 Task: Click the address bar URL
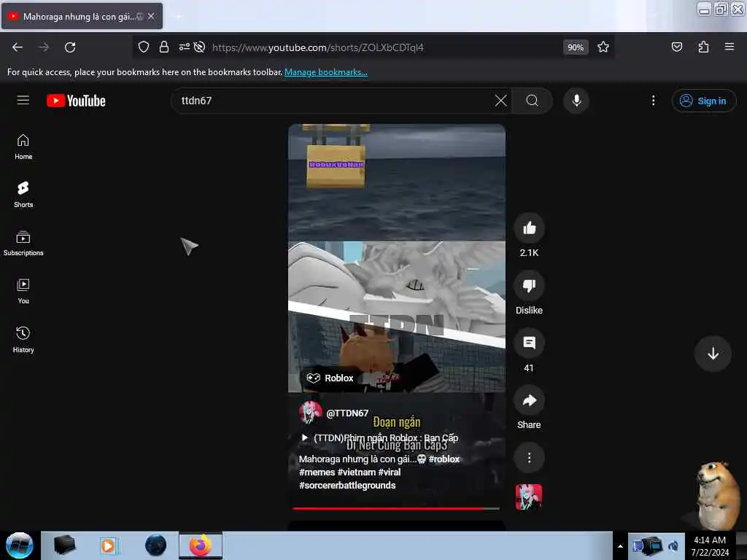(x=318, y=47)
